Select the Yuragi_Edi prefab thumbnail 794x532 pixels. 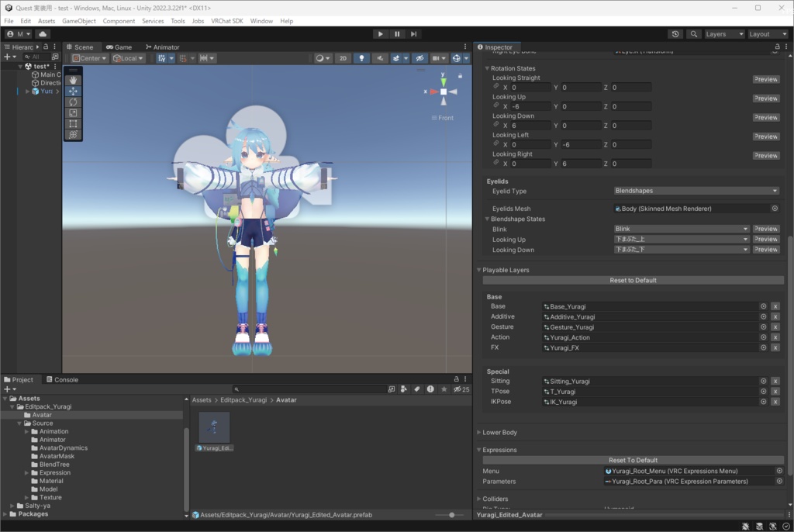click(214, 427)
